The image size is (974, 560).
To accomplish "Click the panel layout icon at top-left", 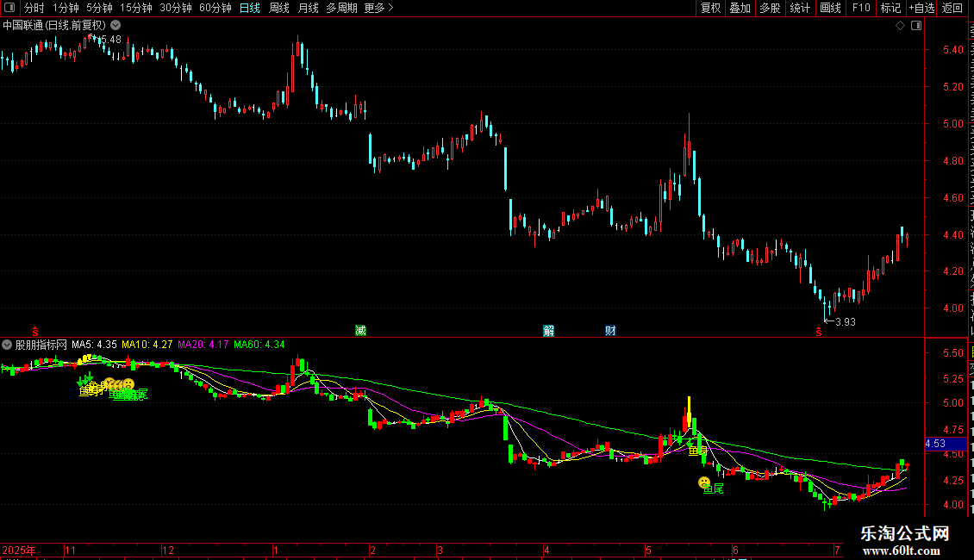I will click(9, 8).
